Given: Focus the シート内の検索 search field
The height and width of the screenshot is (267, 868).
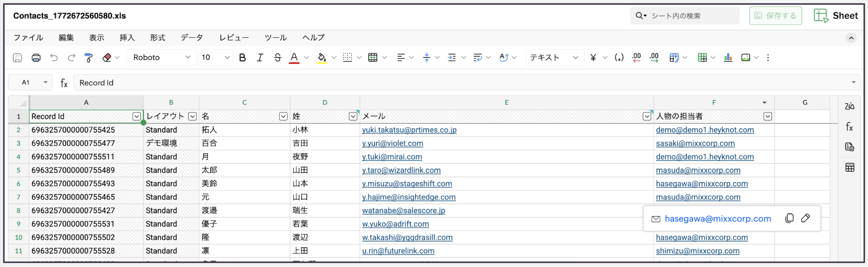Looking at the screenshot, I should [x=685, y=16].
